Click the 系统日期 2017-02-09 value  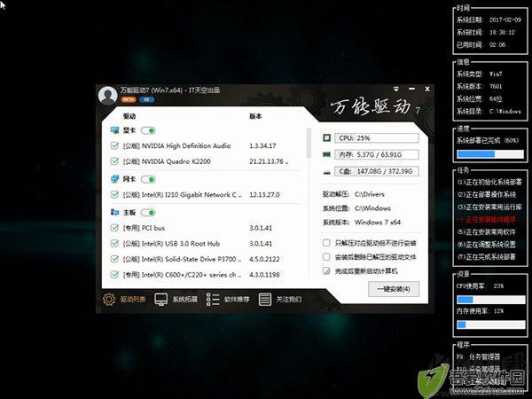tap(505, 20)
